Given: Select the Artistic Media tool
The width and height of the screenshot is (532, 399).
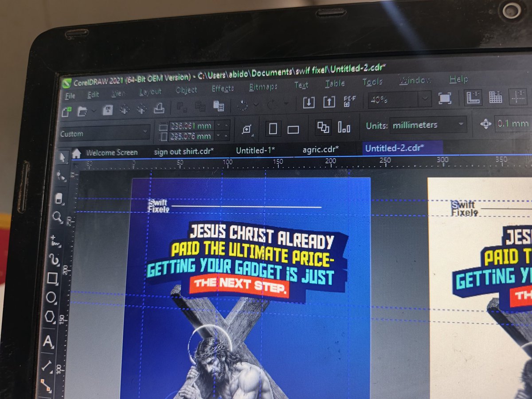Looking at the screenshot, I should [x=53, y=259].
